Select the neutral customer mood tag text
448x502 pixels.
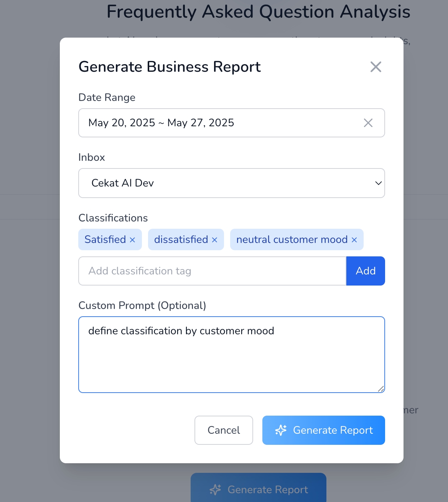pyautogui.click(x=292, y=239)
